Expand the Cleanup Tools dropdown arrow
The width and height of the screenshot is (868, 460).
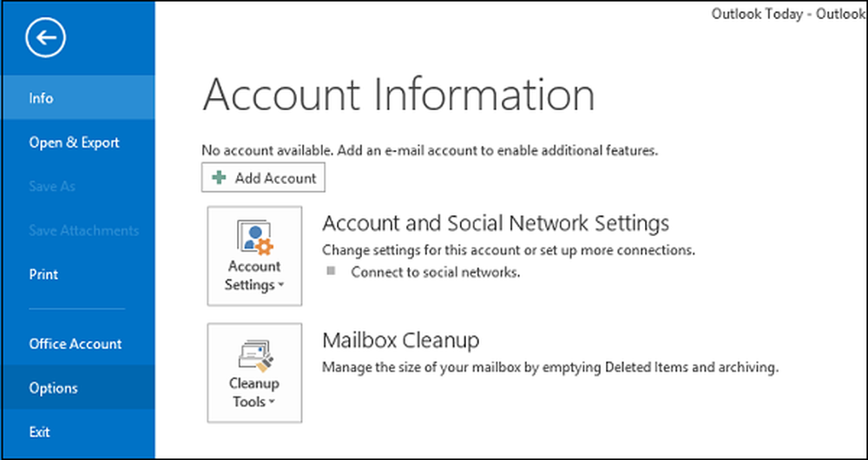click(271, 403)
